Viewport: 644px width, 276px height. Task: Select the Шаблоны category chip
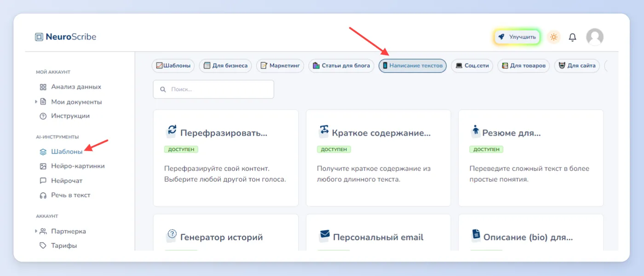coord(173,66)
